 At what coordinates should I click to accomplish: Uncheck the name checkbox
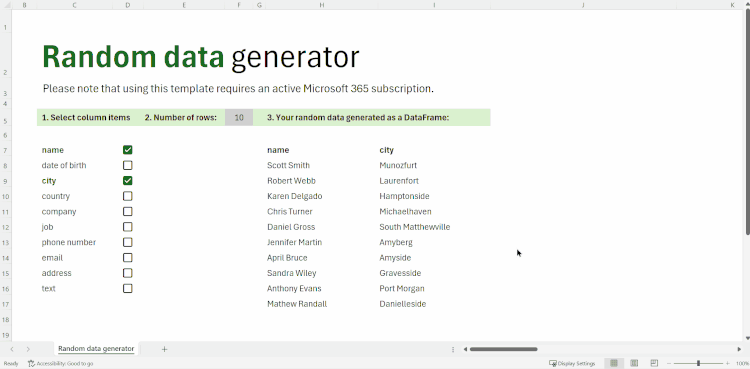127,150
